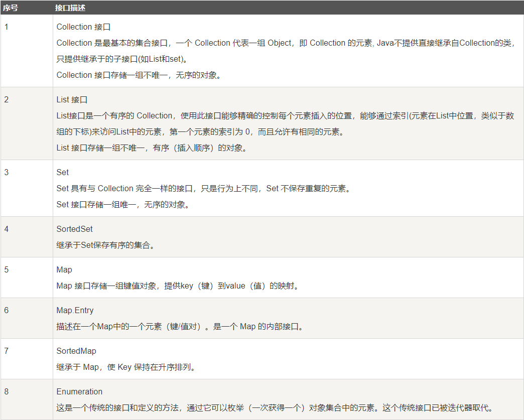Click row number 4 cell
This screenshot has height=420, width=524.
click(x=27, y=237)
